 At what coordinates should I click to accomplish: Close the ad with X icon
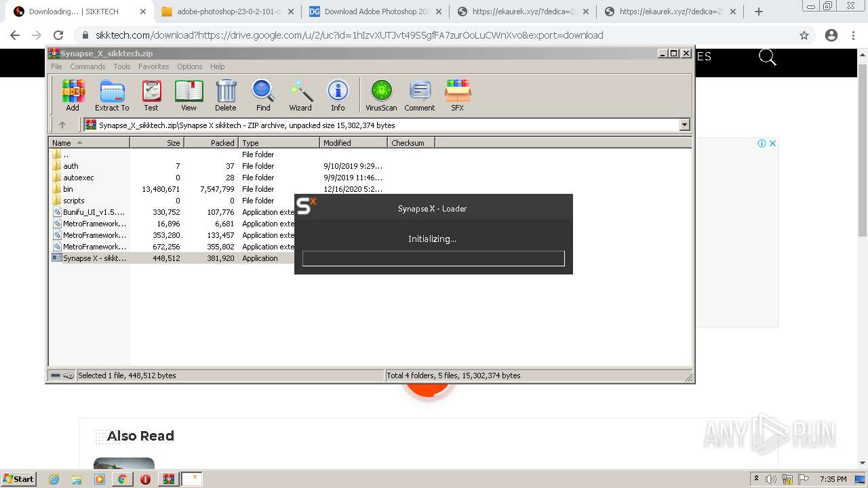[772, 143]
